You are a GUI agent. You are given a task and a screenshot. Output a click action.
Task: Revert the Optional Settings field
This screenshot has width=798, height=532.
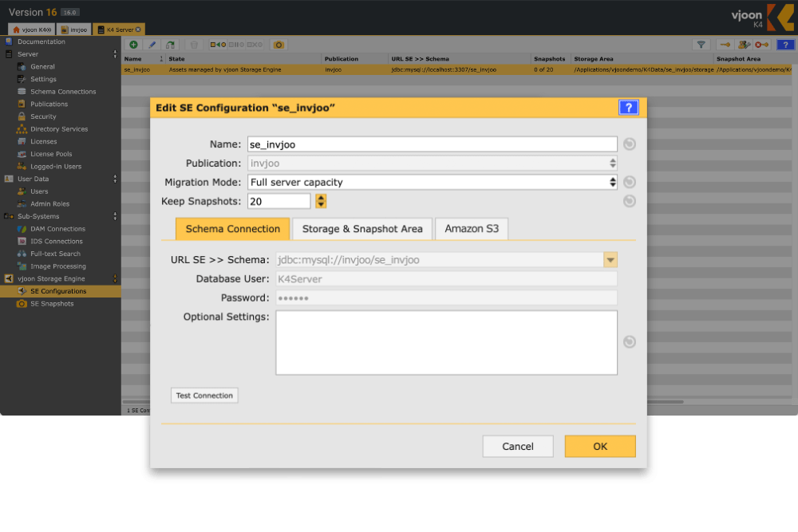point(630,342)
